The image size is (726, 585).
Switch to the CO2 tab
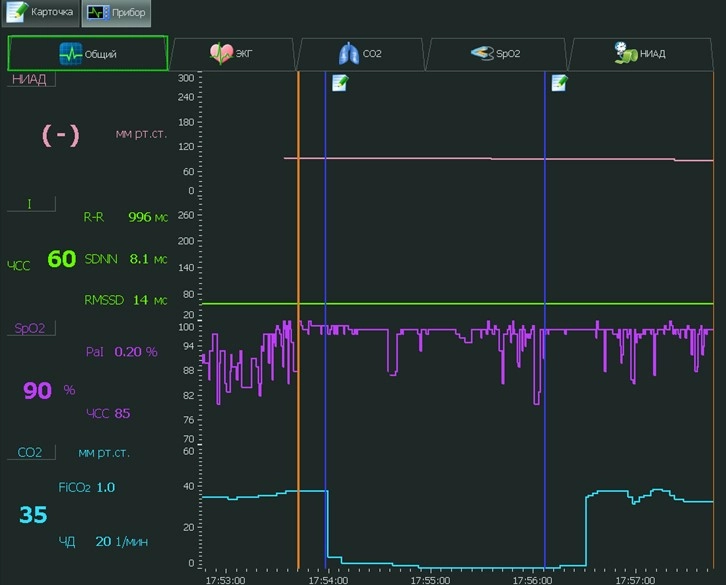click(x=360, y=54)
